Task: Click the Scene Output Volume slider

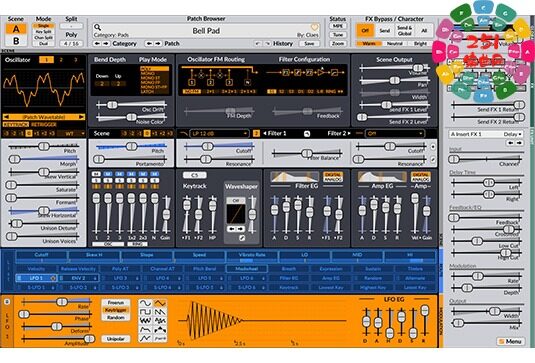Action: point(394,68)
